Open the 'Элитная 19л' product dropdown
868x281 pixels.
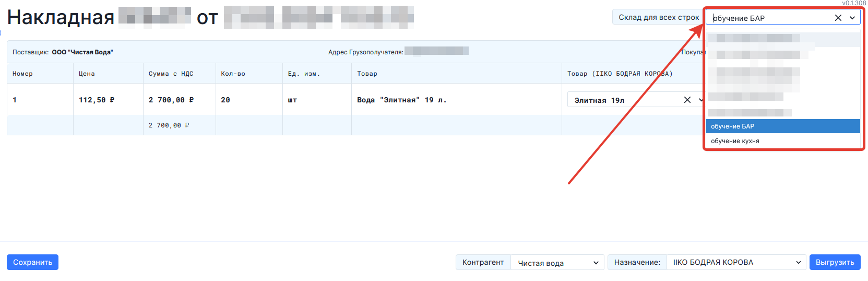701,100
